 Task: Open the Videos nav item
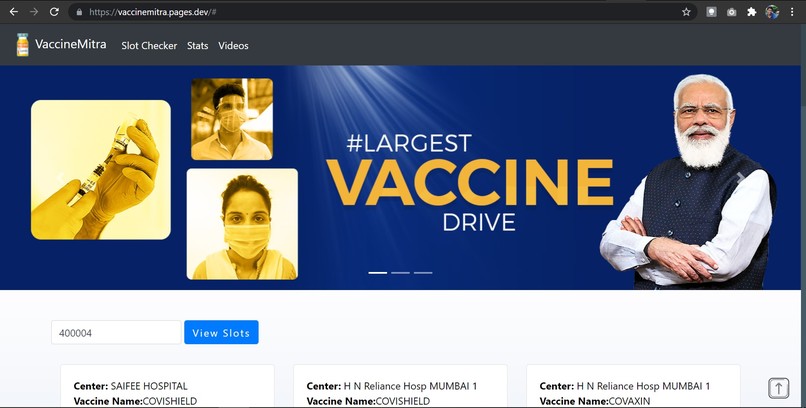(233, 46)
